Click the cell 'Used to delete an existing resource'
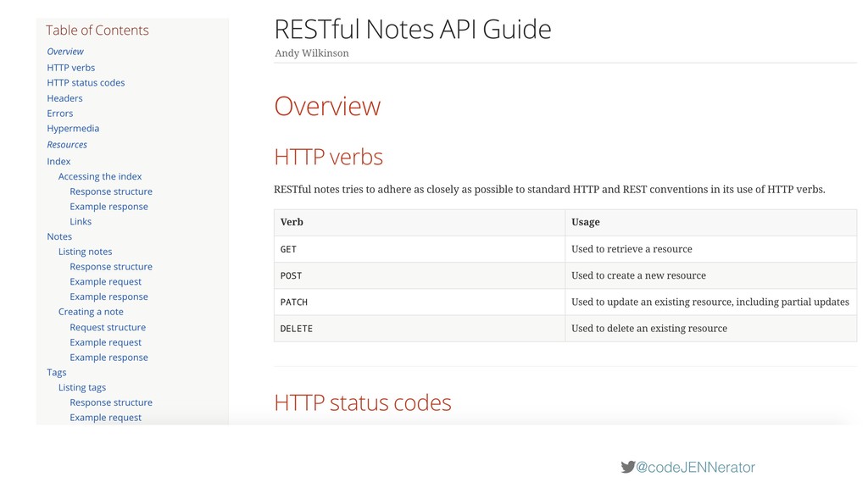The height and width of the screenshot is (488, 868). [x=711, y=329]
